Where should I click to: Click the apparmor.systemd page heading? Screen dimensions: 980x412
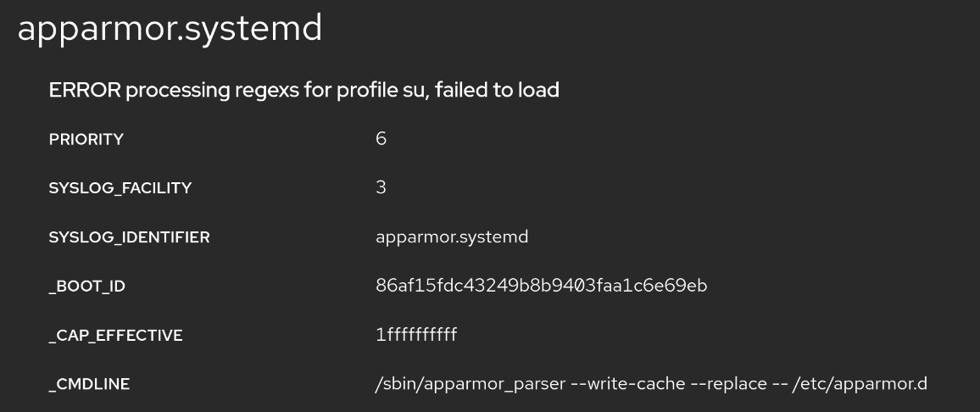click(170, 29)
